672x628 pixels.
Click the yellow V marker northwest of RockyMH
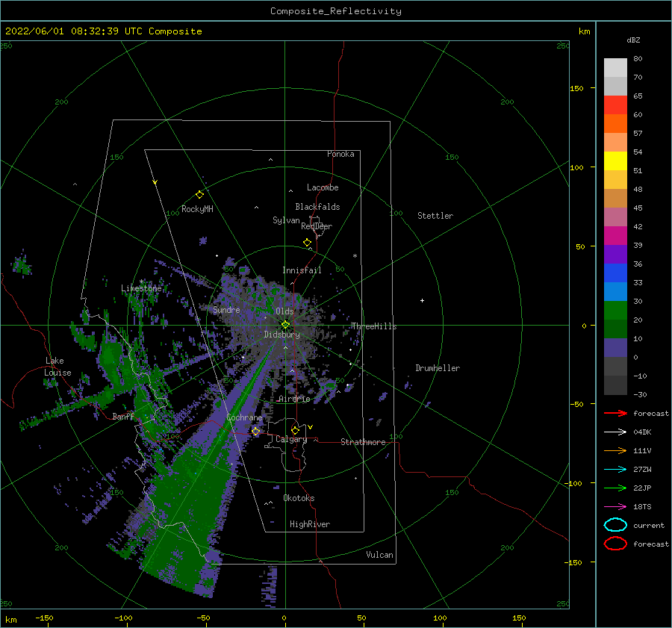155,182
